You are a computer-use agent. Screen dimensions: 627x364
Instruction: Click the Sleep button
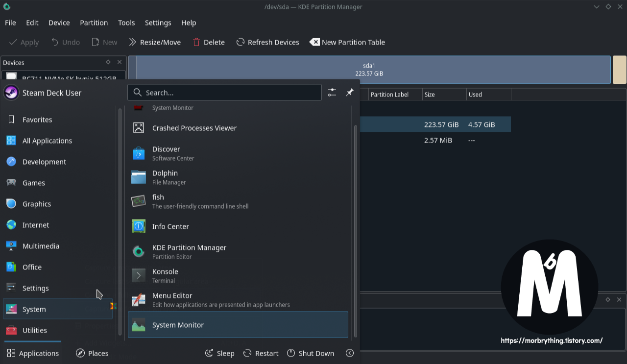point(219,353)
